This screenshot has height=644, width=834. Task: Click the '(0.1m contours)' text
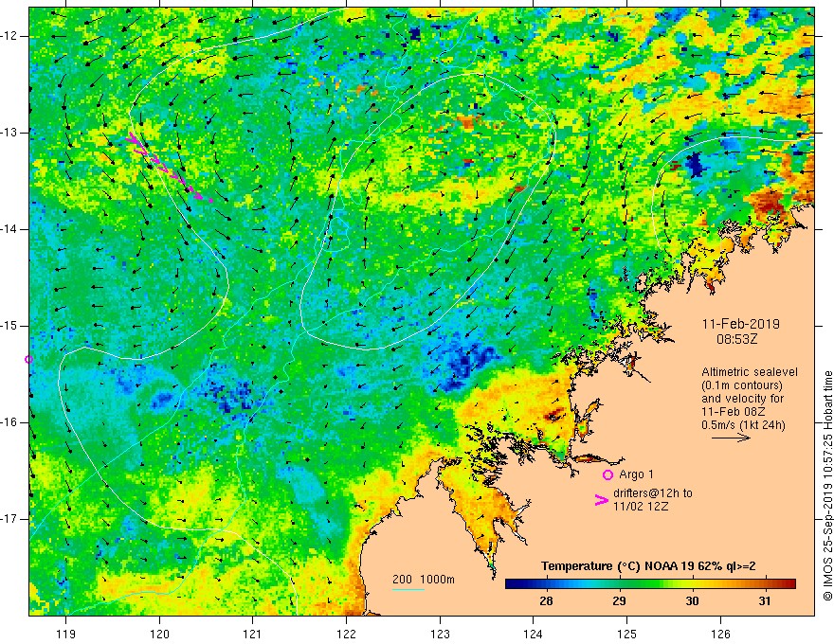tap(742, 385)
